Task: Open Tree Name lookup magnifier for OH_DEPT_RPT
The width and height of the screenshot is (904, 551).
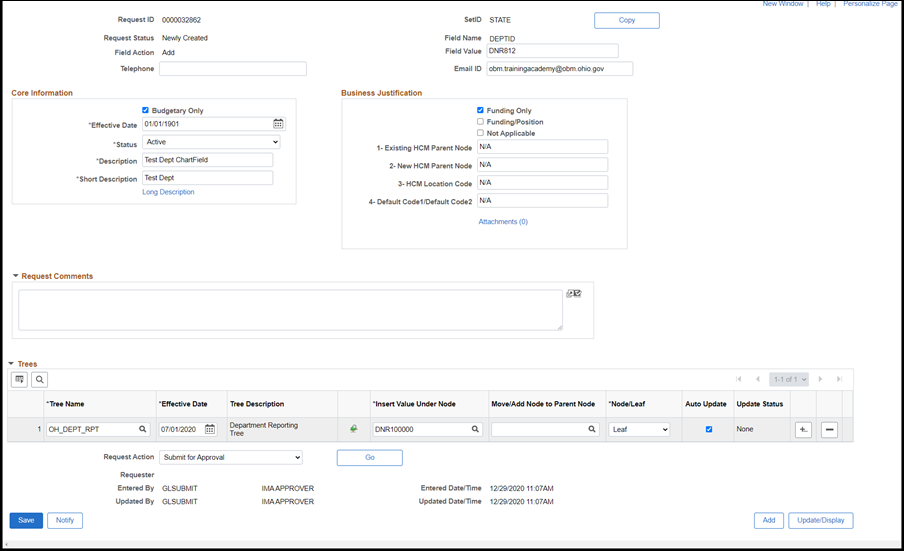Action: pyautogui.click(x=143, y=430)
